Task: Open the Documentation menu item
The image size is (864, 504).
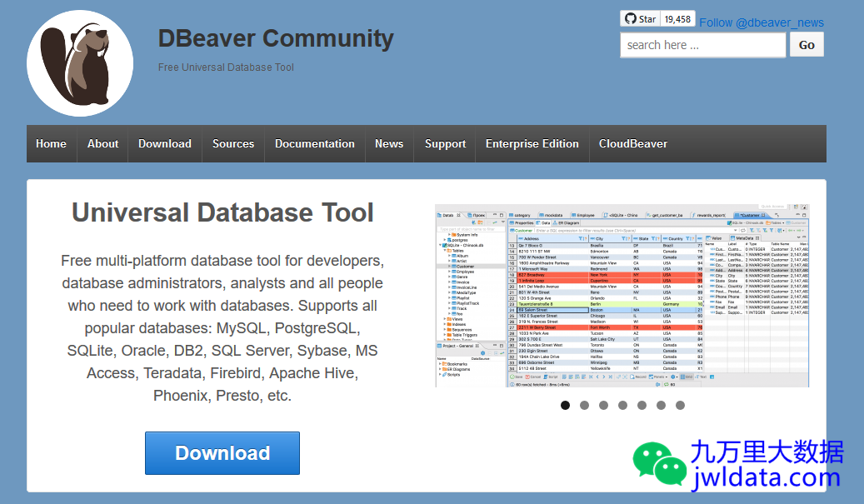Action: (x=315, y=144)
